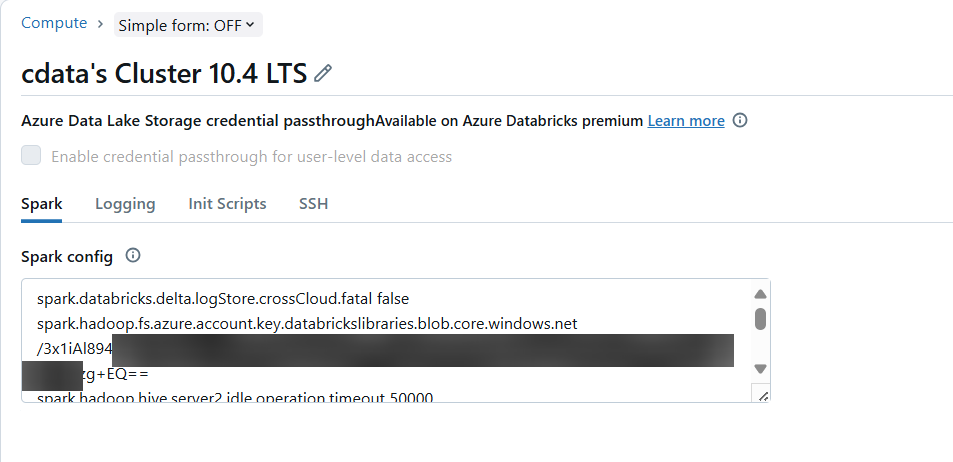Open the Learn more link
Screen dimensions: 953x462
tap(686, 121)
